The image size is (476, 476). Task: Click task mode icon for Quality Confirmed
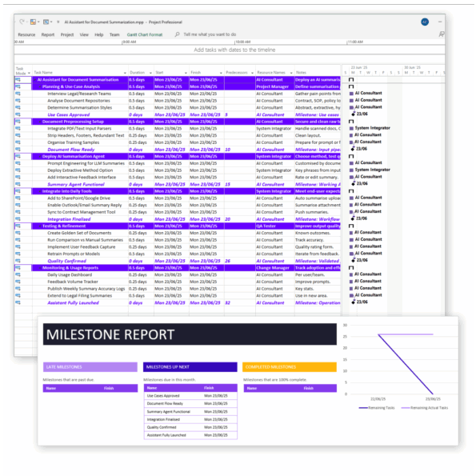coord(18,261)
